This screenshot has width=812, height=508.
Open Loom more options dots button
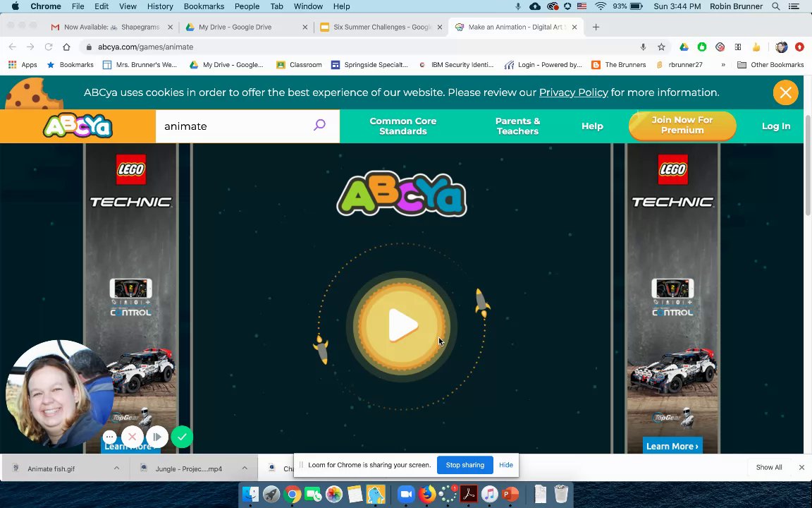109,437
